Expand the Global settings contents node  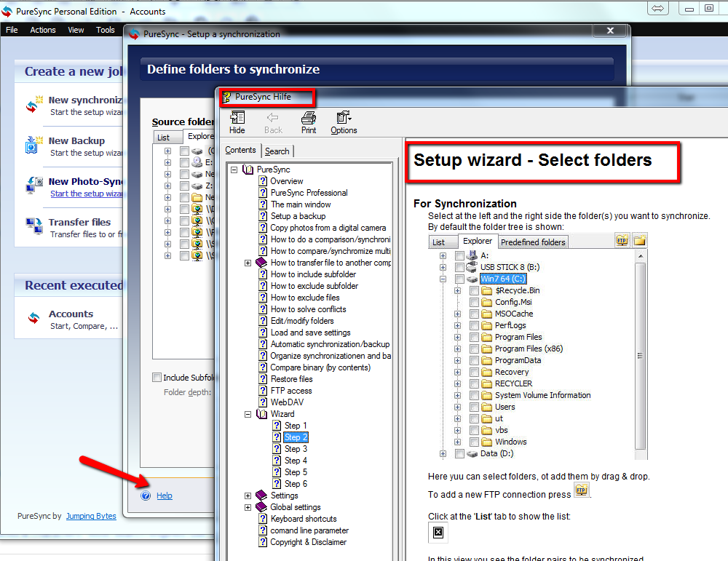coord(248,507)
